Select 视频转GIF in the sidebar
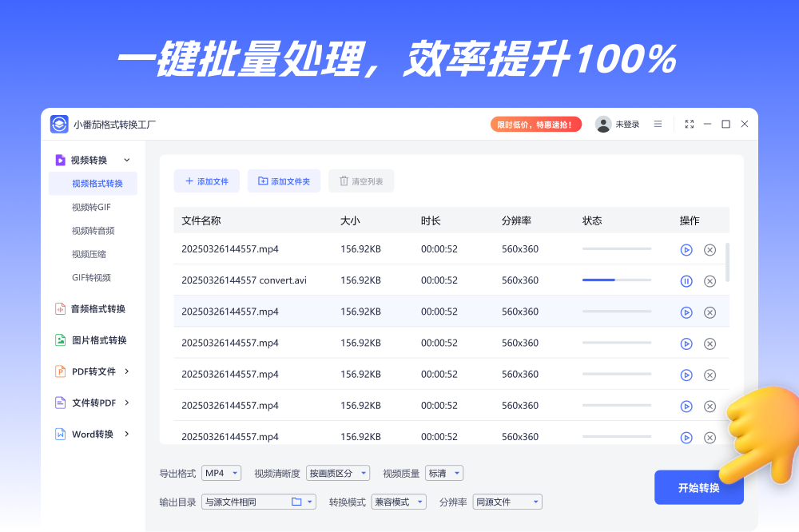799x532 pixels. coord(91,207)
